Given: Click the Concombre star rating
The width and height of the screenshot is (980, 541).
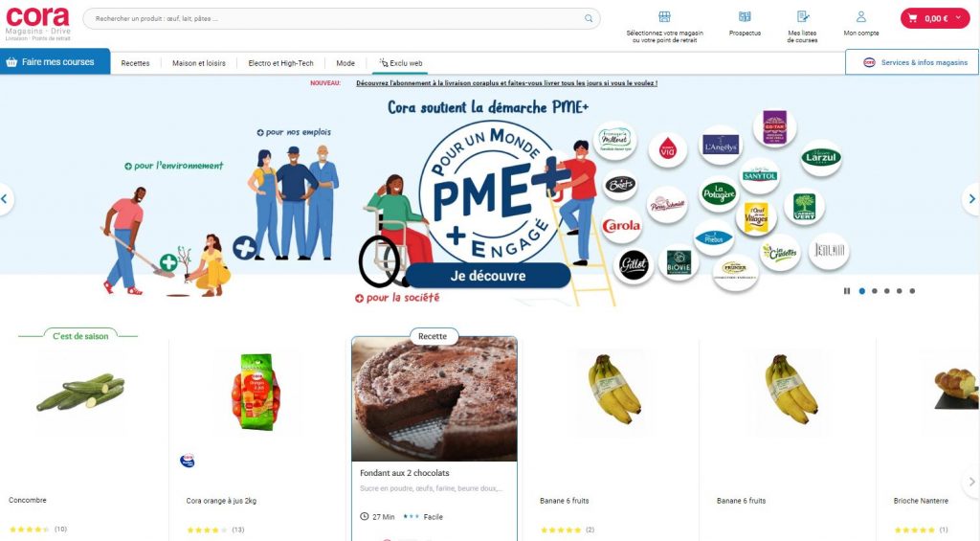Looking at the screenshot, I should pyautogui.click(x=29, y=530).
